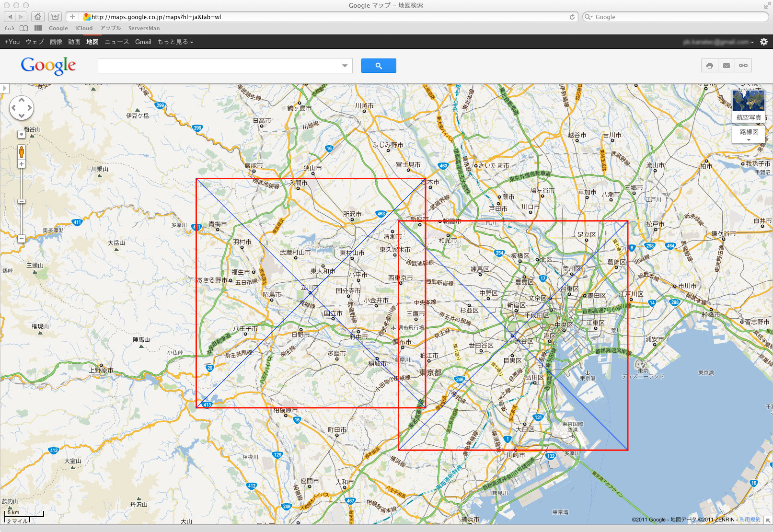
Task: Click the my-location circle button
Action: (x=22, y=135)
